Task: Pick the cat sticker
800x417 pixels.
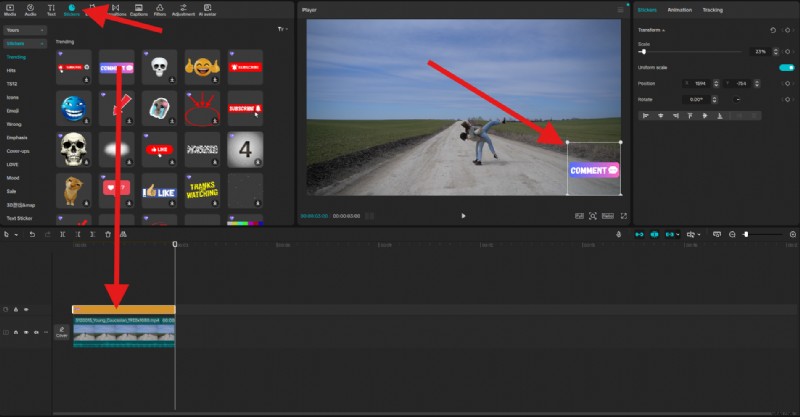Action: (73, 190)
